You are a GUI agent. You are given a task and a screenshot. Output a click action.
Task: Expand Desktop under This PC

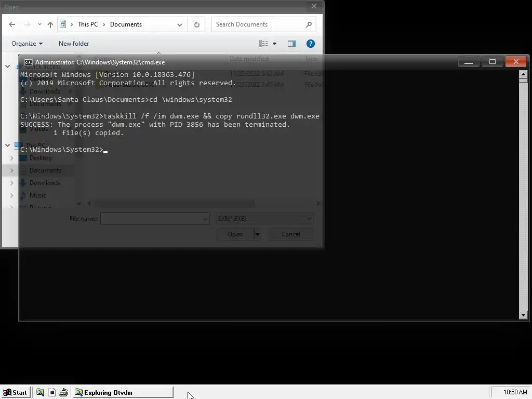click(x=11, y=158)
